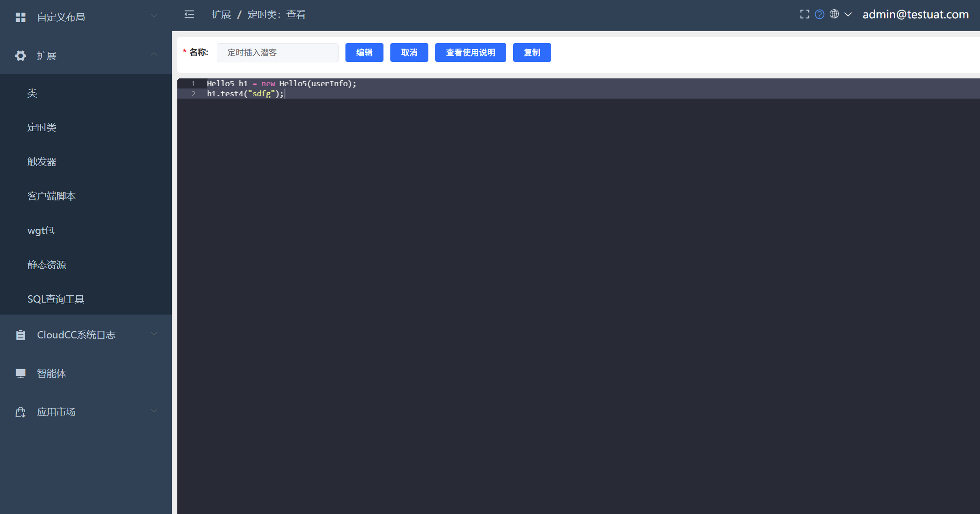
Task: Open the SQL查询工具 menu item
Action: (56, 299)
